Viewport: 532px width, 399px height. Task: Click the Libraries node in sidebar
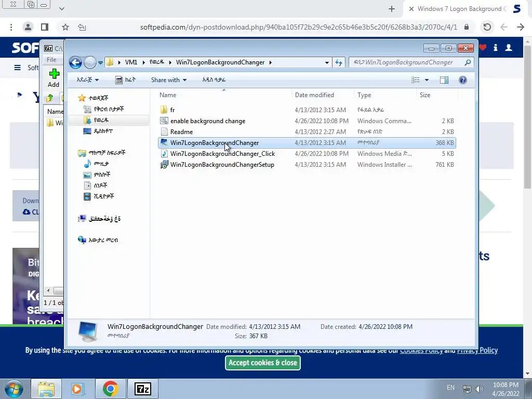pyautogui.click(x=102, y=153)
